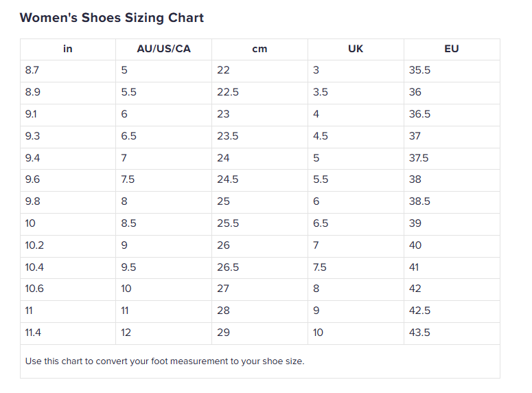Click the 9.8 inches cell
This screenshot has height=393, width=532.
[32, 201]
